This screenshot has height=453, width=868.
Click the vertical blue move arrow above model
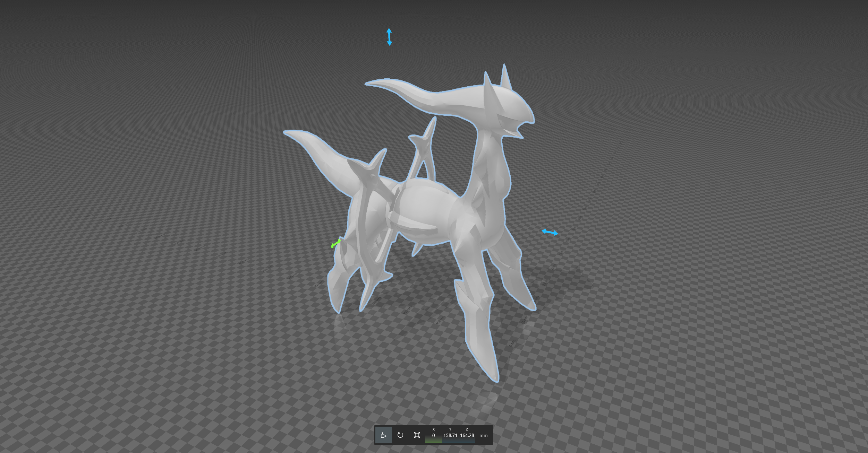point(389,37)
